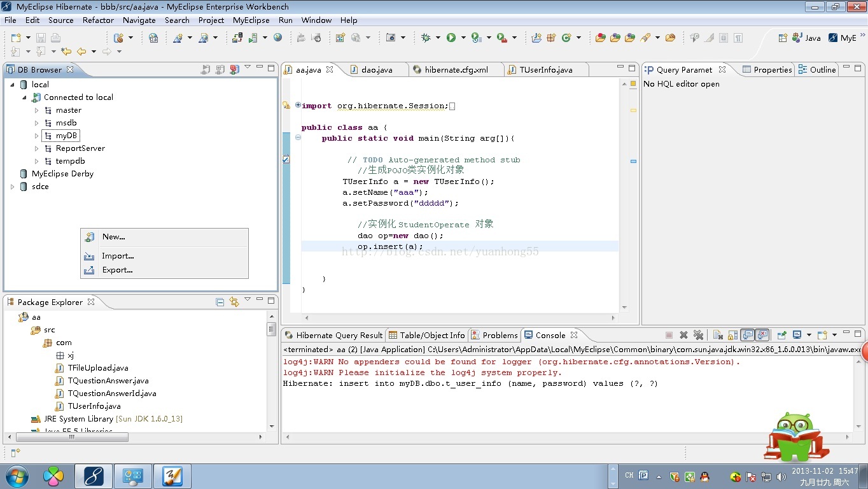Toggle the Scroll Lock console icon
Screen dimensions: 868x489
[732, 335]
